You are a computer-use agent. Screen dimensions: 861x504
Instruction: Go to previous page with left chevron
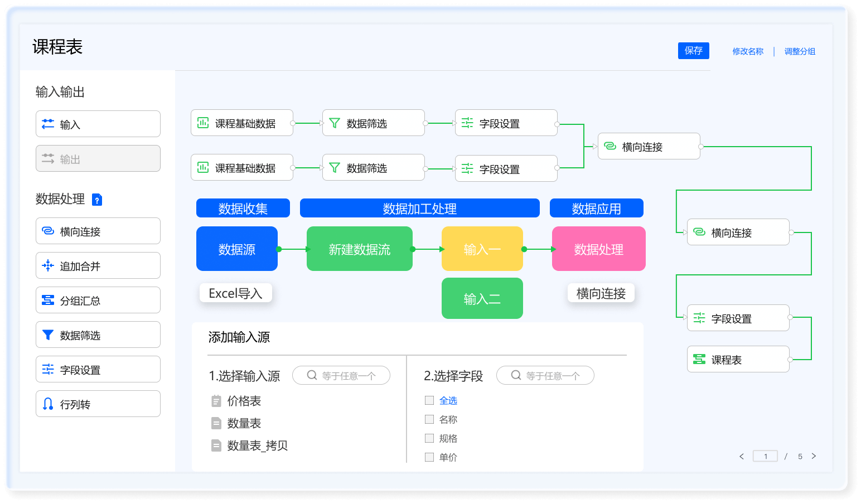pyautogui.click(x=742, y=456)
